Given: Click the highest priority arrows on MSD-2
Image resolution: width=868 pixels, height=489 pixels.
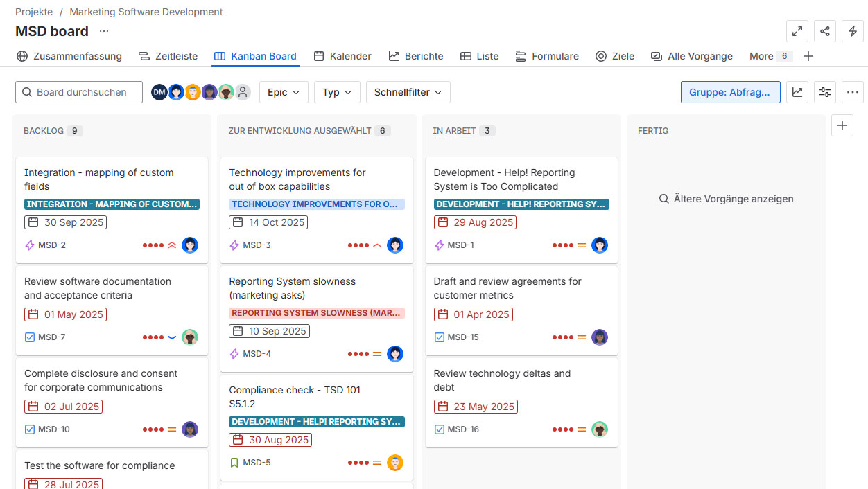Looking at the screenshot, I should click(172, 245).
